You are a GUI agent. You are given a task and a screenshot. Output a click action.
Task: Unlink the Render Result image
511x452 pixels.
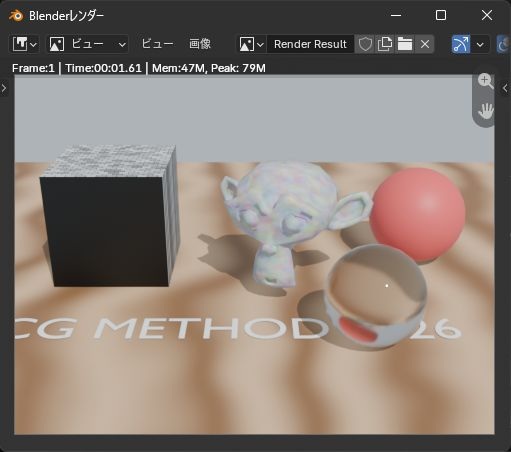pos(425,44)
